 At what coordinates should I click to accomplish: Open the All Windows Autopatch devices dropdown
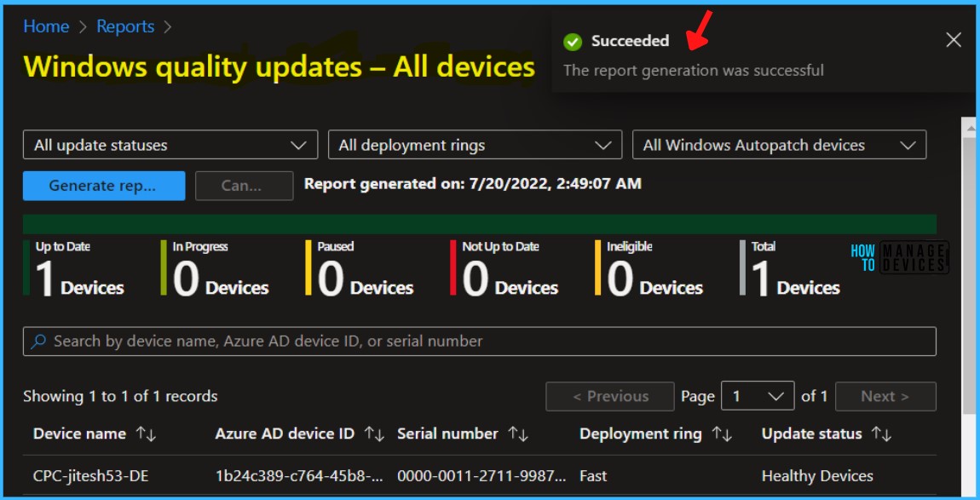780,145
